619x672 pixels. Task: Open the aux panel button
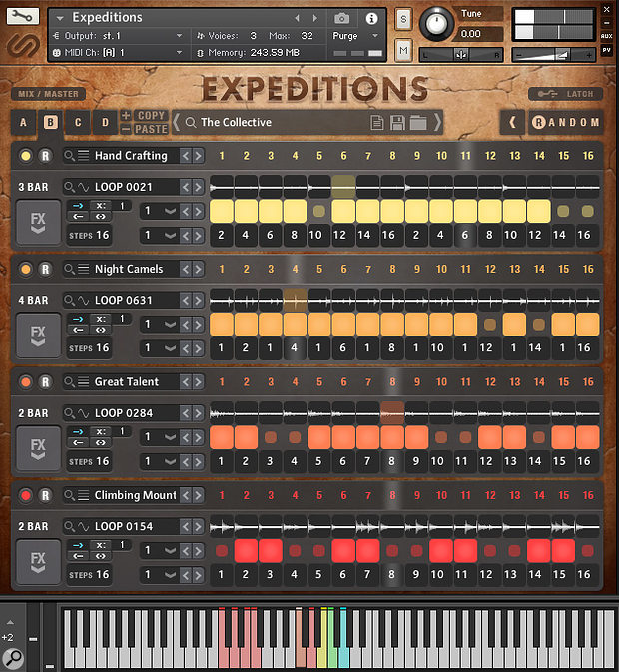(x=606, y=36)
